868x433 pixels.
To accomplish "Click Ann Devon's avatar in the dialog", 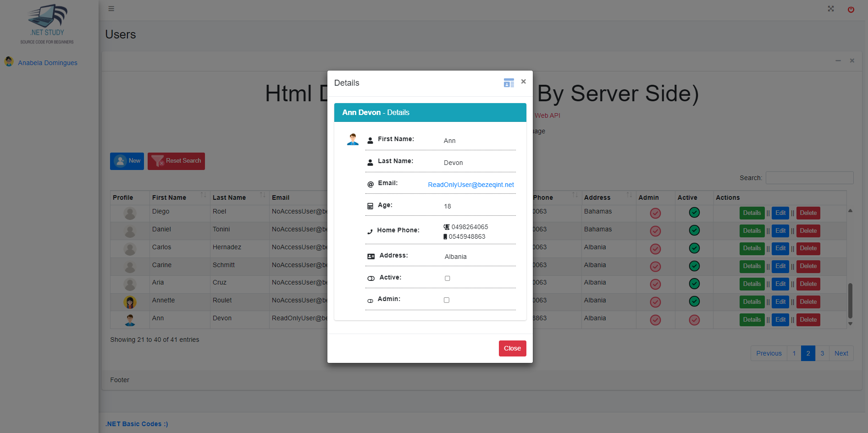I will tap(353, 139).
